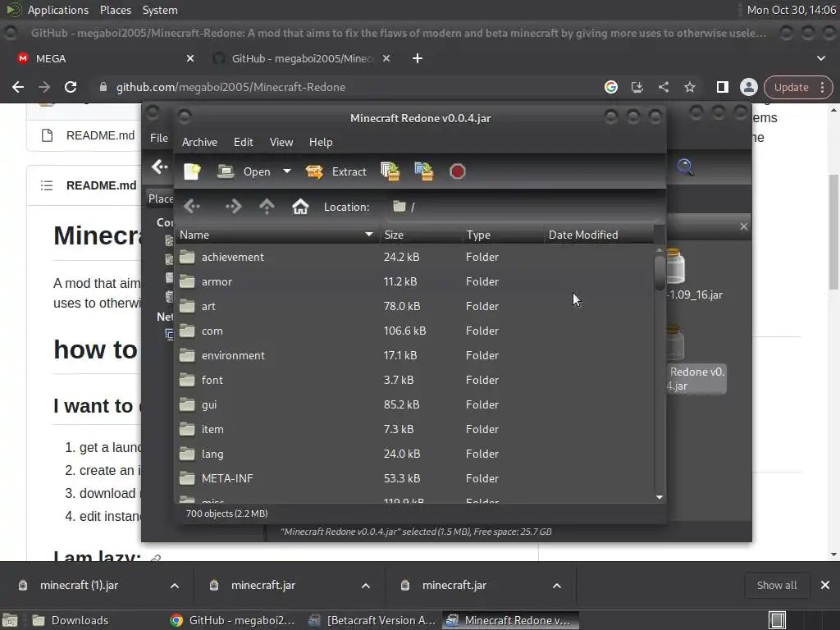Sort by Date Modified column header
The image size is (840, 630).
coord(599,235)
